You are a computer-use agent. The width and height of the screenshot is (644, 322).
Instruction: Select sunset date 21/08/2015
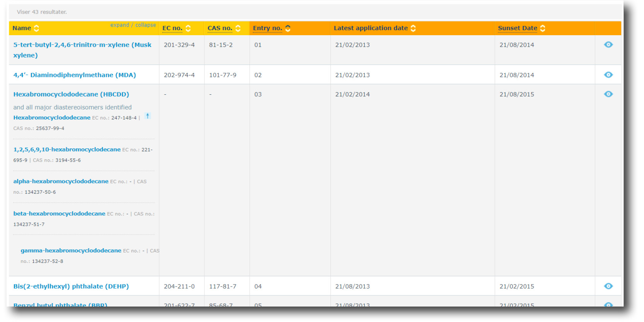pyautogui.click(x=517, y=94)
